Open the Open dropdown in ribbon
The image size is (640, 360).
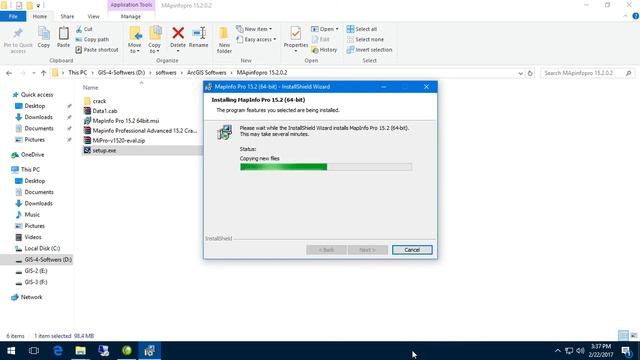[x=324, y=29]
